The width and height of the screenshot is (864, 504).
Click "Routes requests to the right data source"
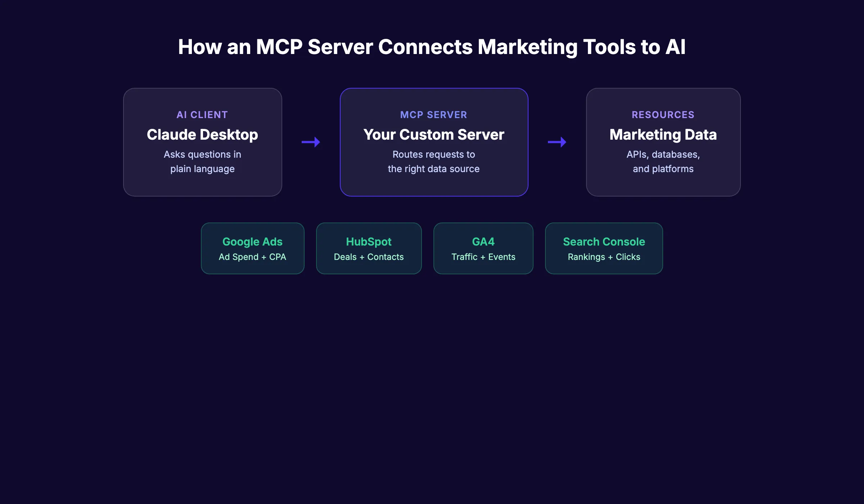tap(434, 162)
